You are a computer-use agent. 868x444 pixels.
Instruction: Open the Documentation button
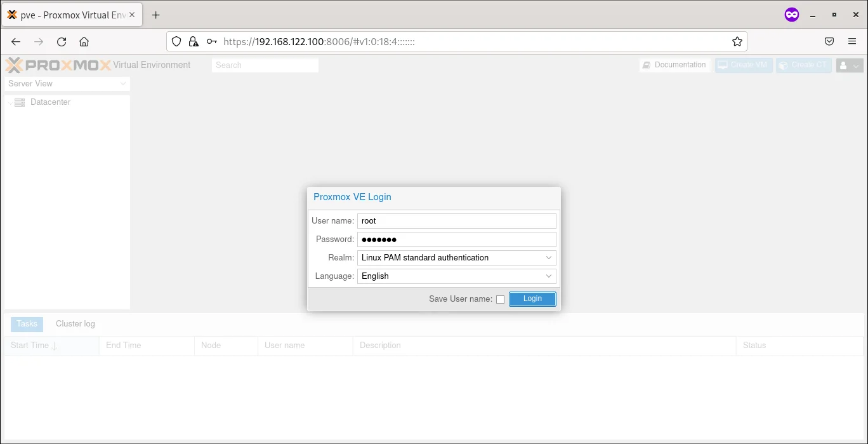674,65
